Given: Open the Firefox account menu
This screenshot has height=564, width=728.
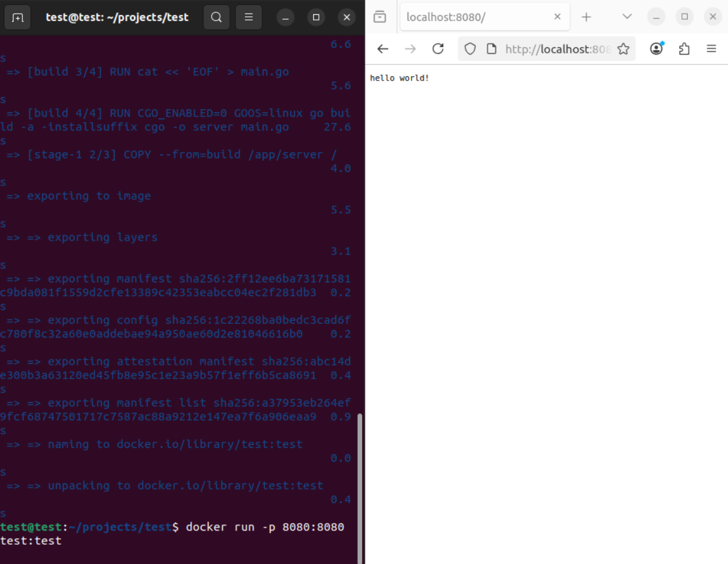Looking at the screenshot, I should pos(656,49).
